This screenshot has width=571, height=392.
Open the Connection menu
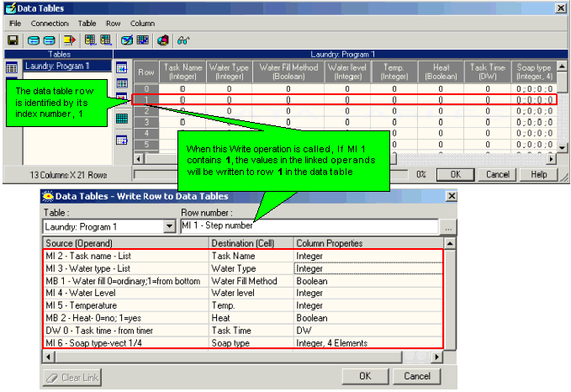[49, 24]
